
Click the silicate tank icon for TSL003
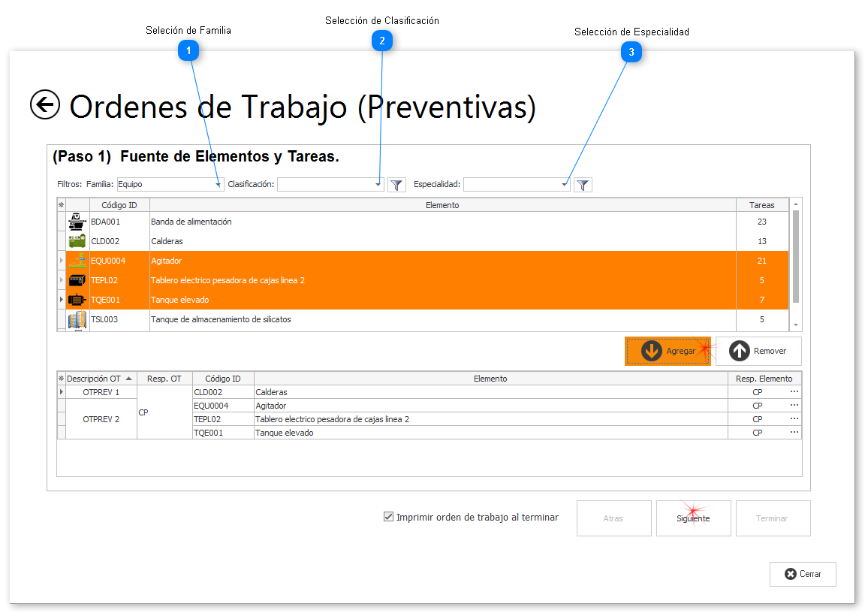click(76, 319)
